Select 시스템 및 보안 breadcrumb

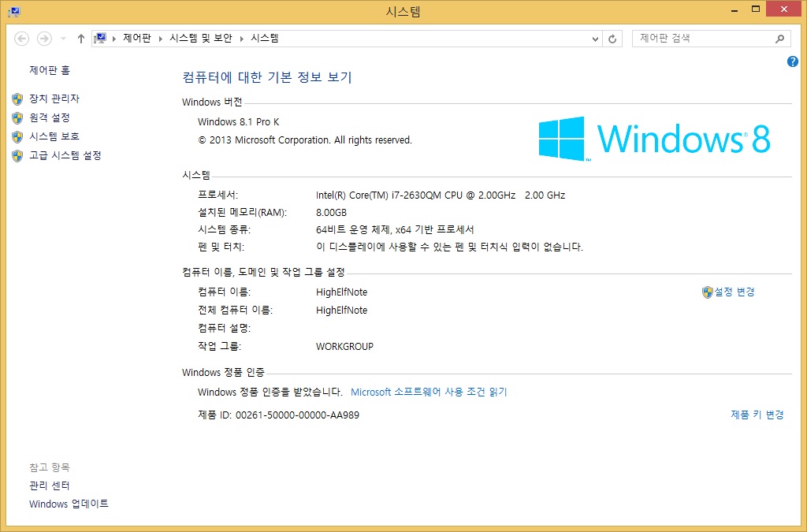(x=201, y=38)
